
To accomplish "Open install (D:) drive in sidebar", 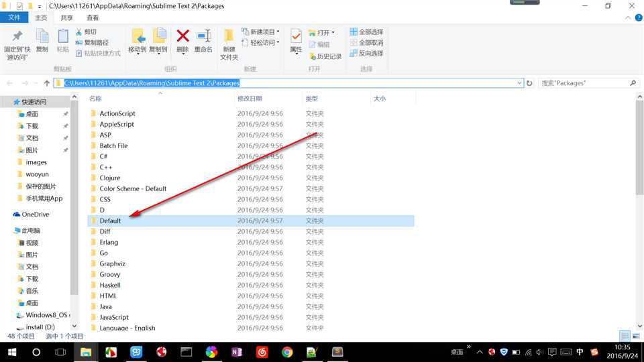I will 36,327.
